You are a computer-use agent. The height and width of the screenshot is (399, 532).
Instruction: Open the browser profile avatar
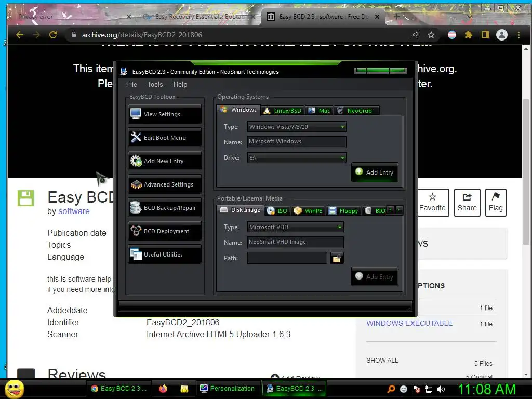pos(502,35)
